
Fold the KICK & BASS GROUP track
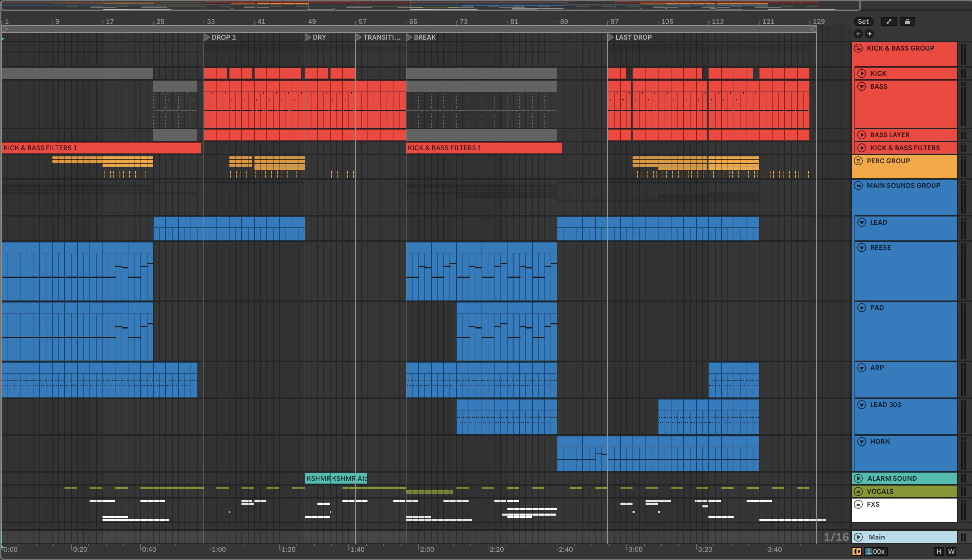(x=858, y=48)
